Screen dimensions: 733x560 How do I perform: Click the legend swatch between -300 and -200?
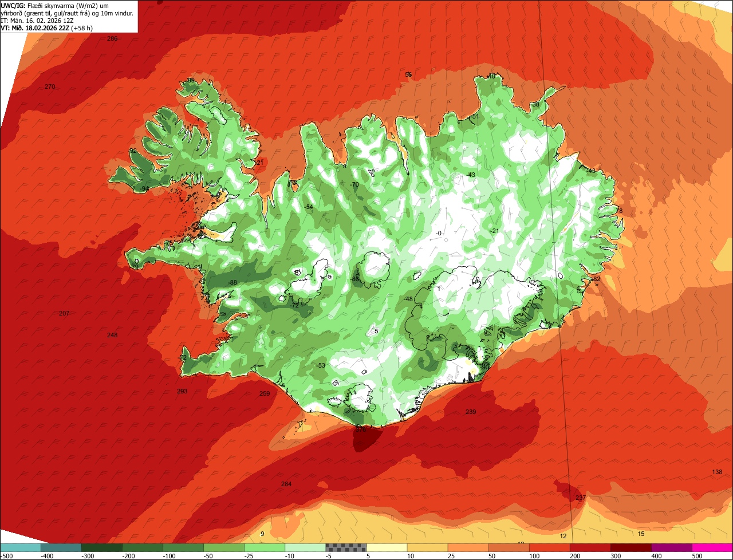coord(102,547)
